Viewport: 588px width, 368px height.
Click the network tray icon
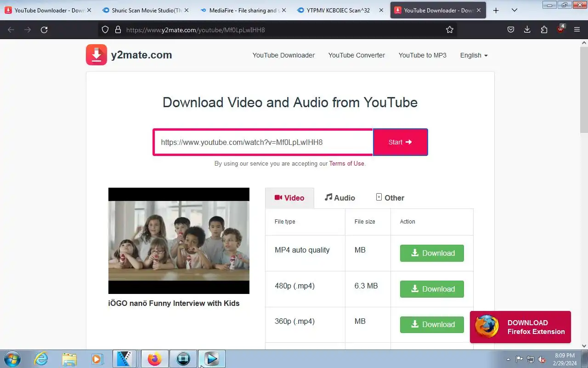click(531, 359)
